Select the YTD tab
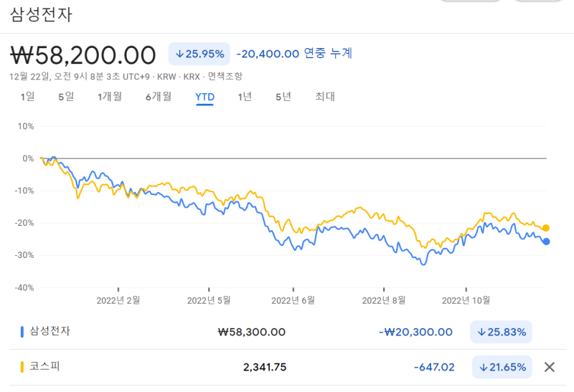Image resolution: width=574 pixels, height=392 pixels. coord(205,97)
